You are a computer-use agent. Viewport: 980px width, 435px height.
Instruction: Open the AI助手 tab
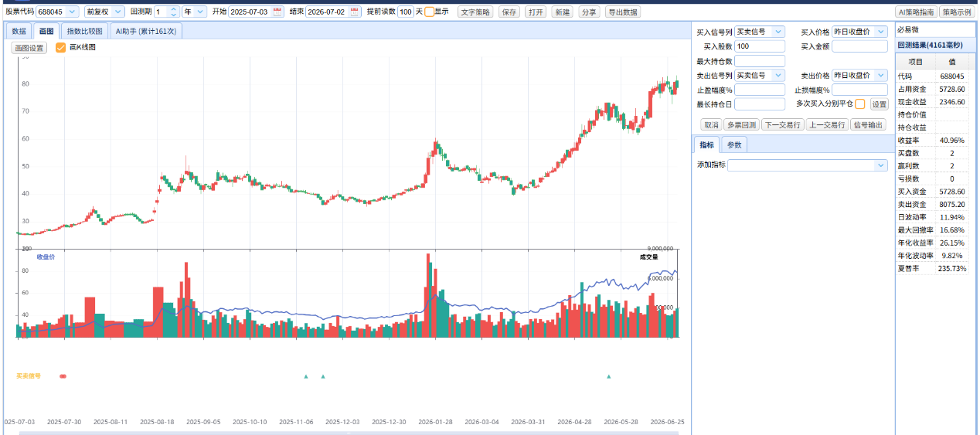coord(146,32)
